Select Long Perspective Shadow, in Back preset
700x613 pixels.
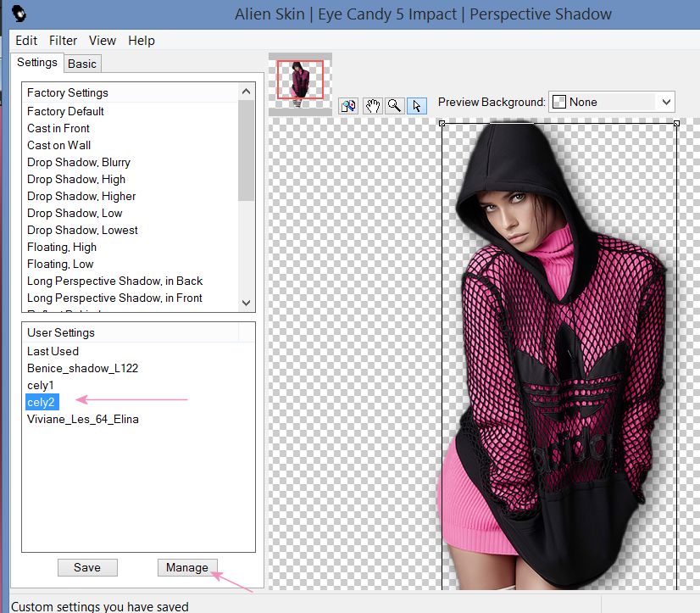coord(114,281)
